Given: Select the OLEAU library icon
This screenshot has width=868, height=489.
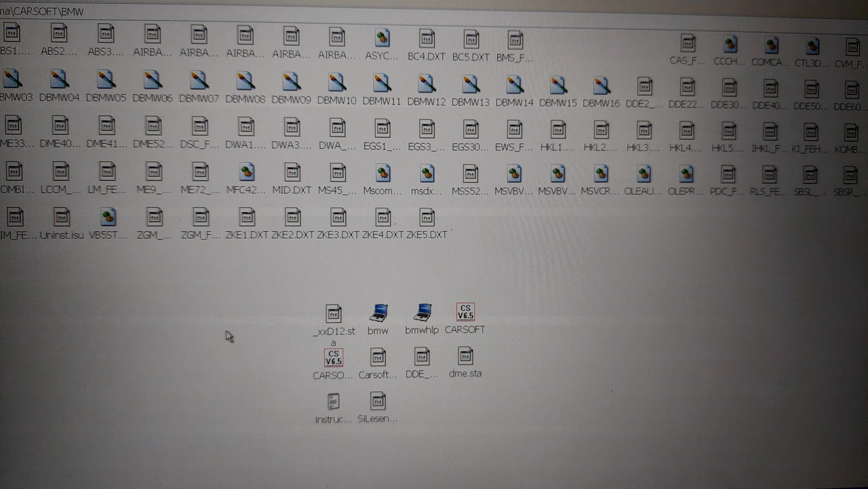Looking at the screenshot, I should point(644,174).
